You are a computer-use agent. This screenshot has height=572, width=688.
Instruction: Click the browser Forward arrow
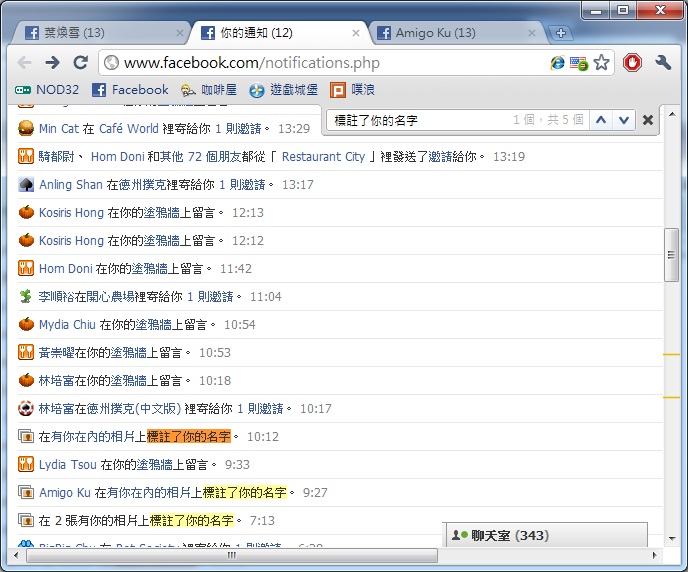tap(52, 63)
